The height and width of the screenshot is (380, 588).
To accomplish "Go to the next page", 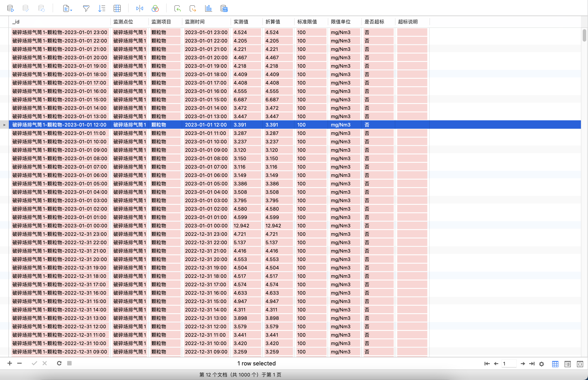I will click(x=523, y=364).
